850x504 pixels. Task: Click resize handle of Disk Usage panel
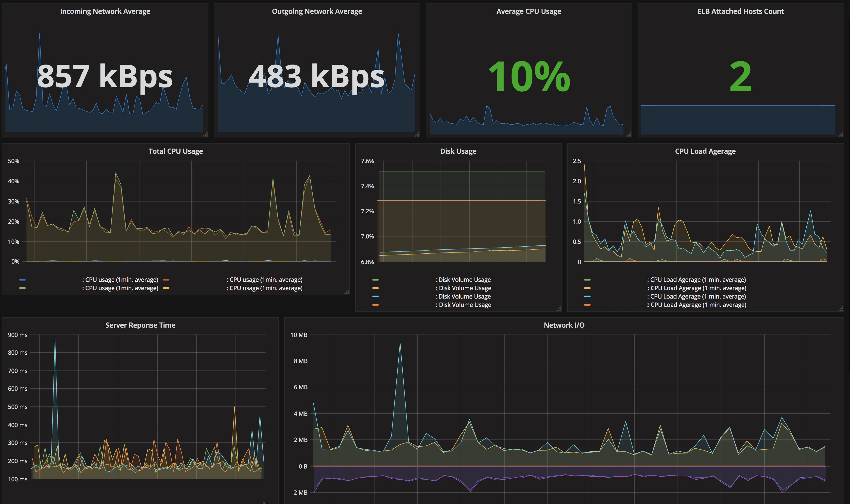click(x=559, y=309)
